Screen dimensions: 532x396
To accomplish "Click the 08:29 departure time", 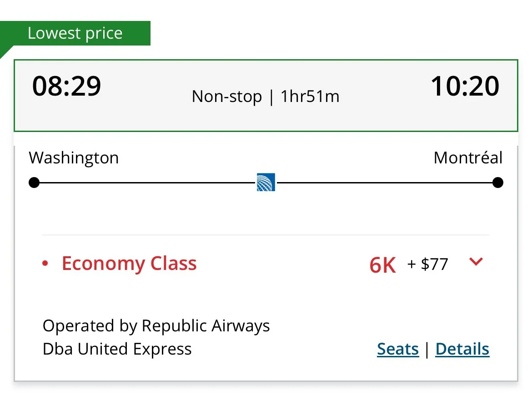I will tap(66, 86).
